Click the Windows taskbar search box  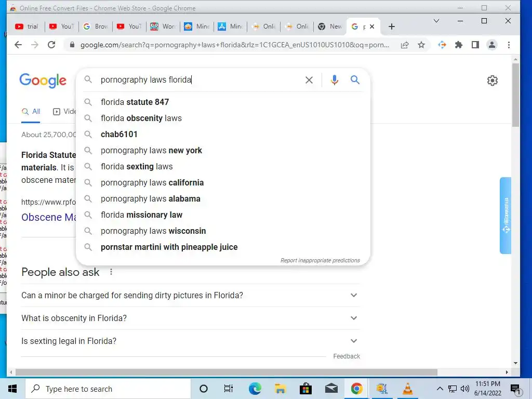coord(108,389)
